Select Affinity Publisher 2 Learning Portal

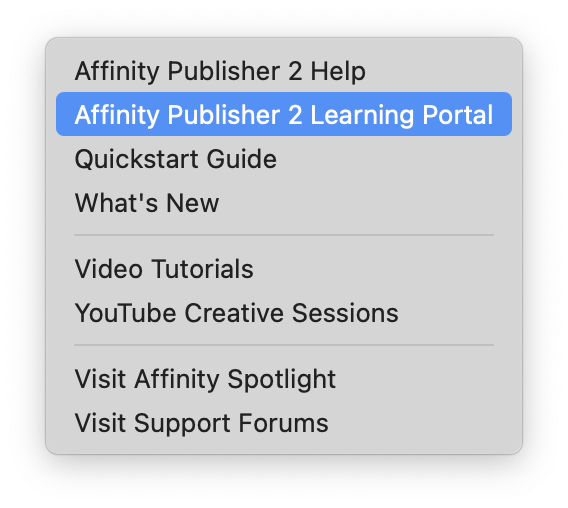click(284, 114)
